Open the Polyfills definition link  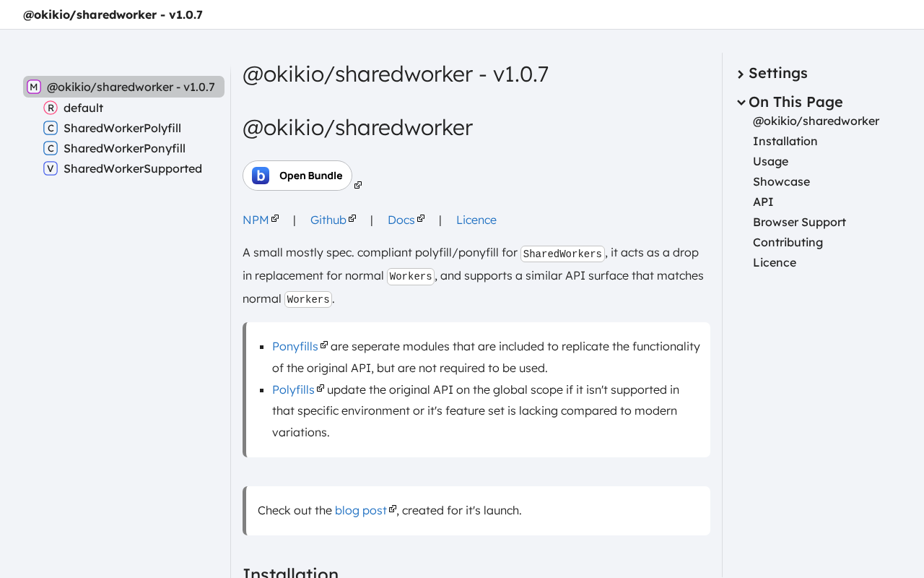pyautogui.click(x=293, y=389)
